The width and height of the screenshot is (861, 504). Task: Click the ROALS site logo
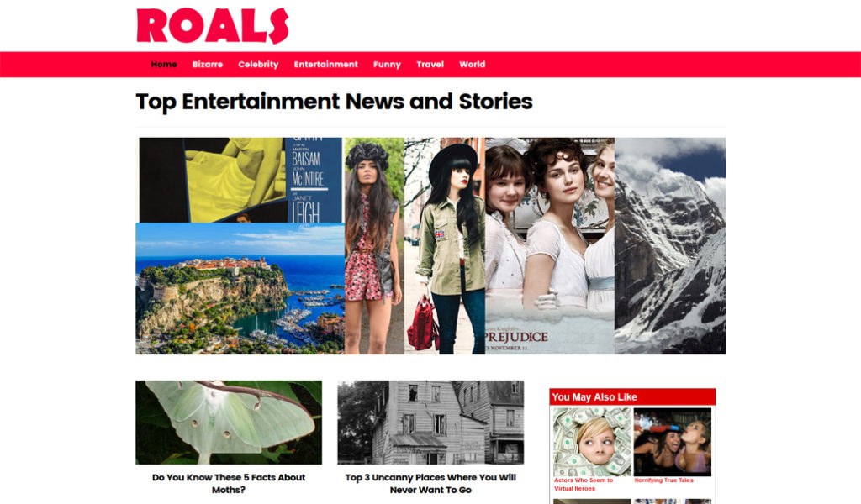click(213, 26)
